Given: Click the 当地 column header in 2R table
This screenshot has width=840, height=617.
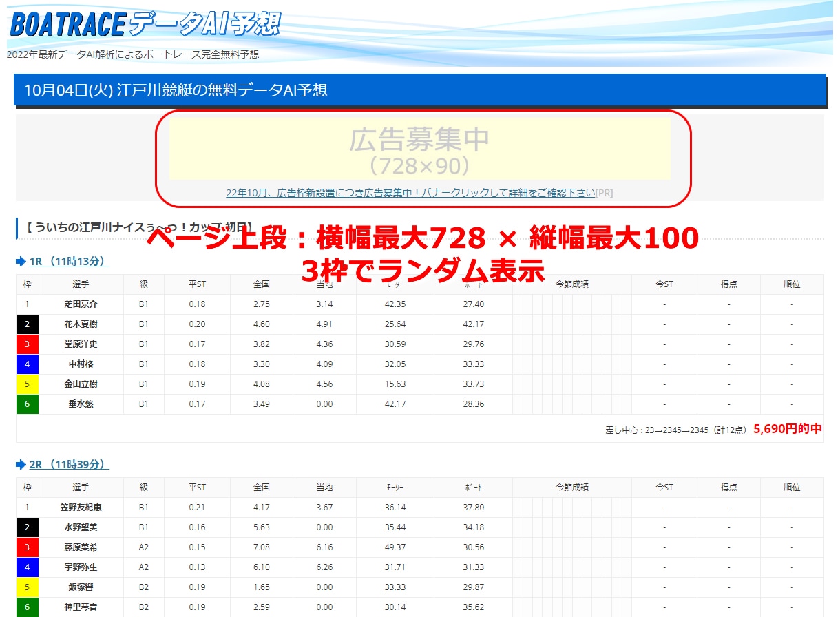Looking at the screenshot, I should pos(324,488).
